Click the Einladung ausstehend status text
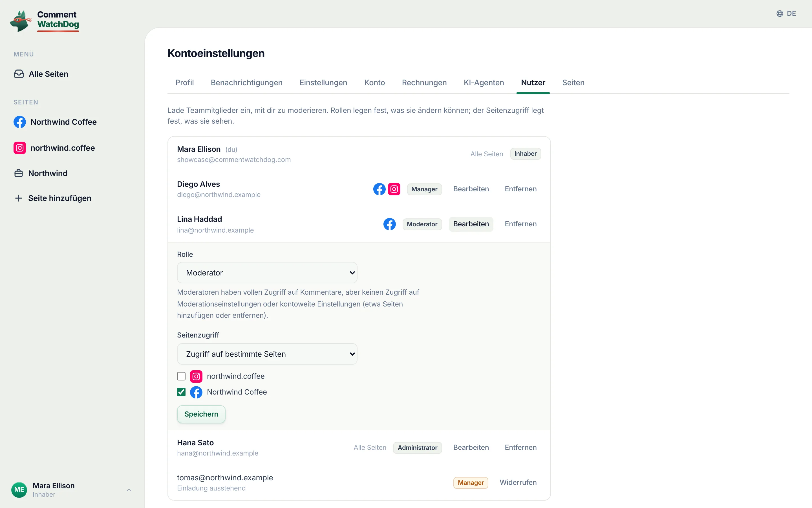 tap(211, 488)
